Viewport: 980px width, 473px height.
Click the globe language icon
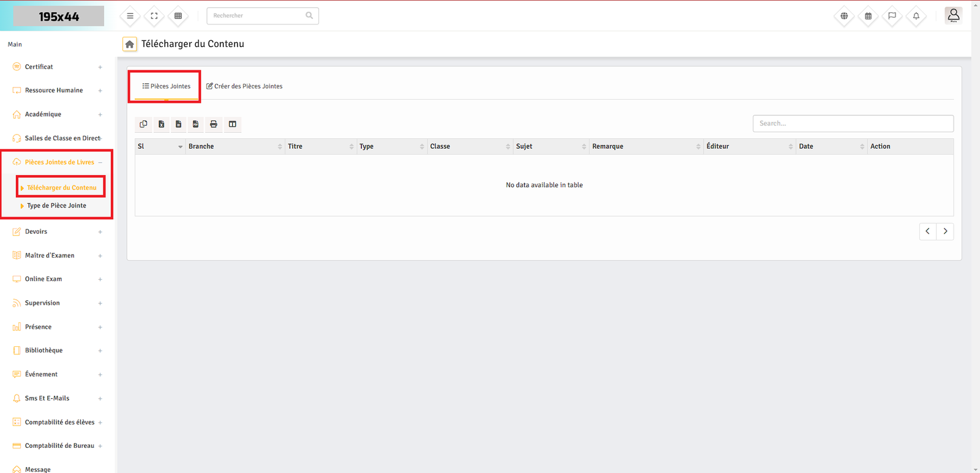pyautogui.click(x=844, y=16)
